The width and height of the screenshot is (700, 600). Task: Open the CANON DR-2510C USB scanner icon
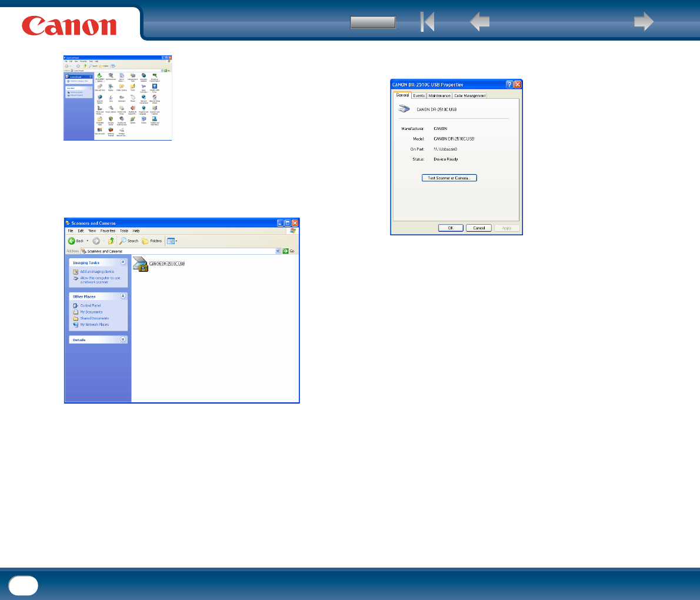[141, 264]
